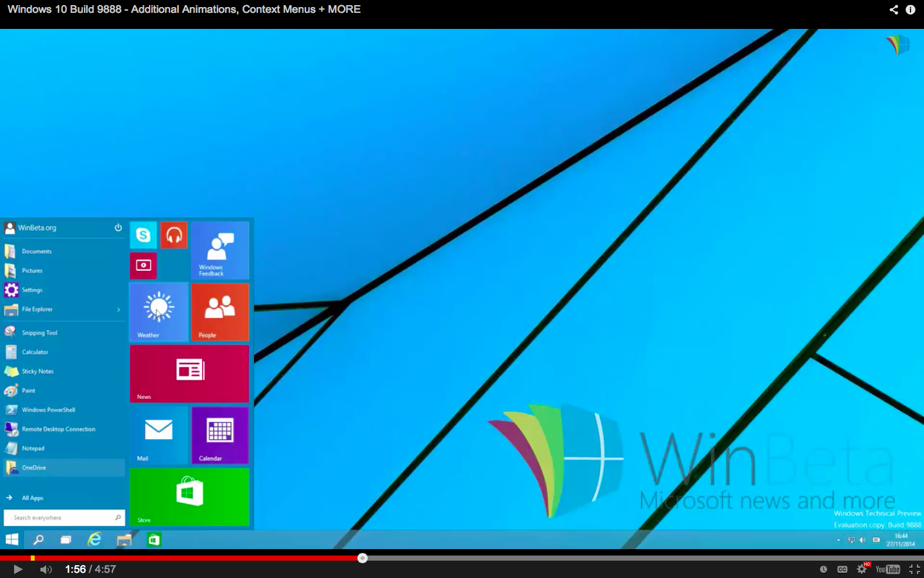The image size is (924, 578).
Task: Jump to the yellow ad marker on timeline
Action: 33,558
